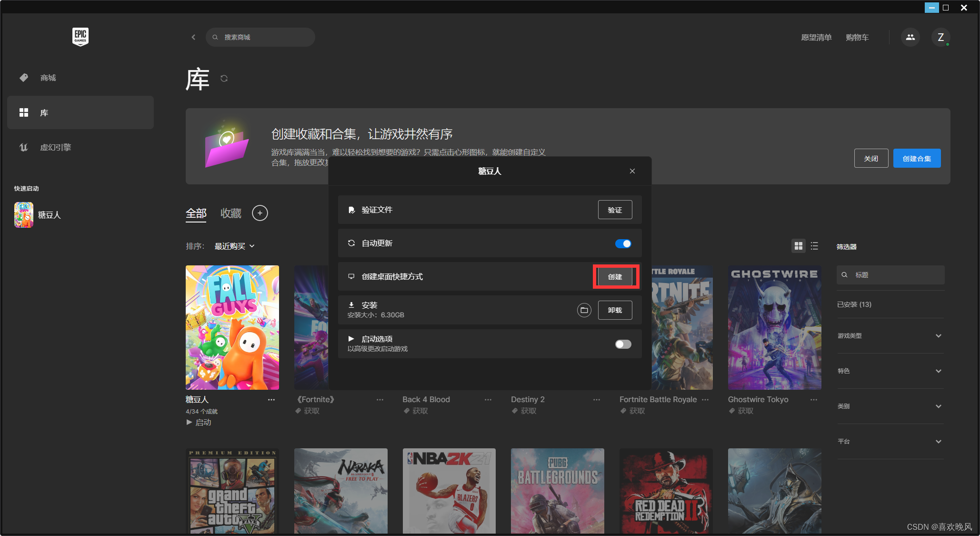Viewport: 980px width, 536px height.
Task: Select 全部 tab in library
Action: tap(196, 213)
